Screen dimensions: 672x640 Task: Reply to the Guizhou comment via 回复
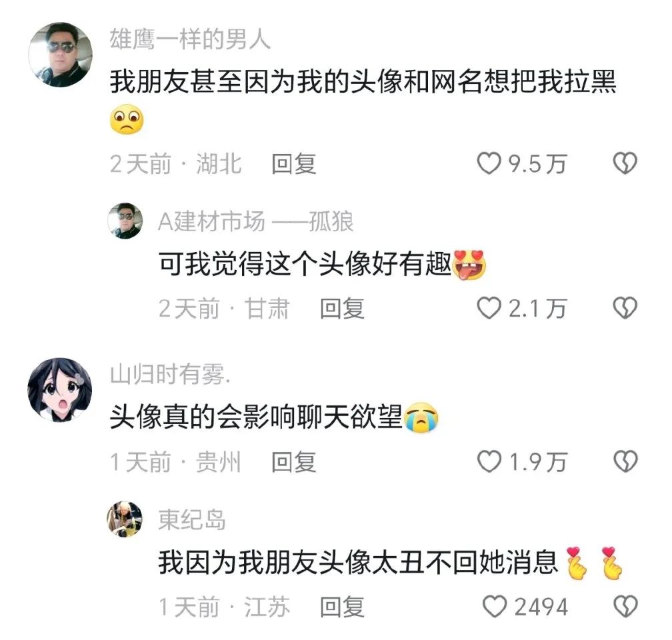(x=294, y=462)
